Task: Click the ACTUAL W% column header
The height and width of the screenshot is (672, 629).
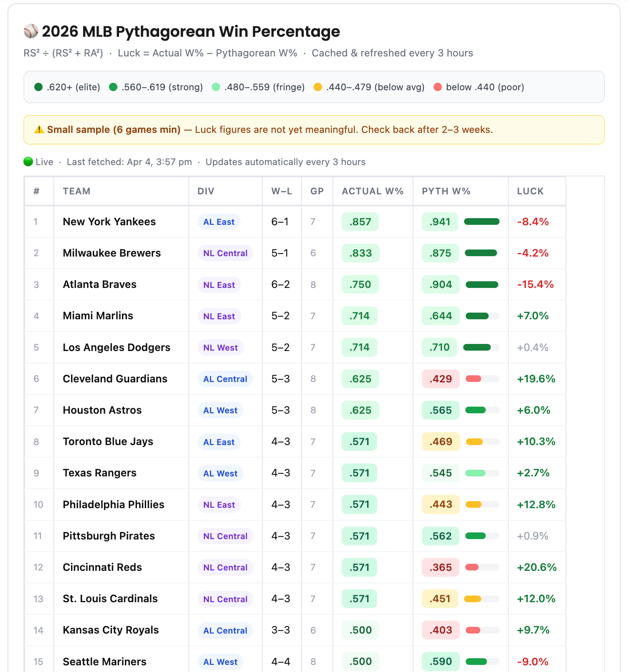Action: (373, 191)
